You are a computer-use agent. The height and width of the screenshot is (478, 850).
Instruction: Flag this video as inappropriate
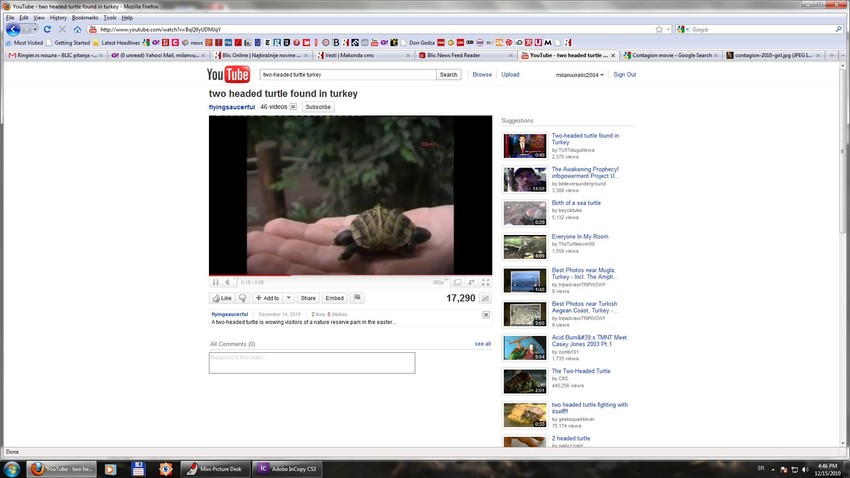357,298
